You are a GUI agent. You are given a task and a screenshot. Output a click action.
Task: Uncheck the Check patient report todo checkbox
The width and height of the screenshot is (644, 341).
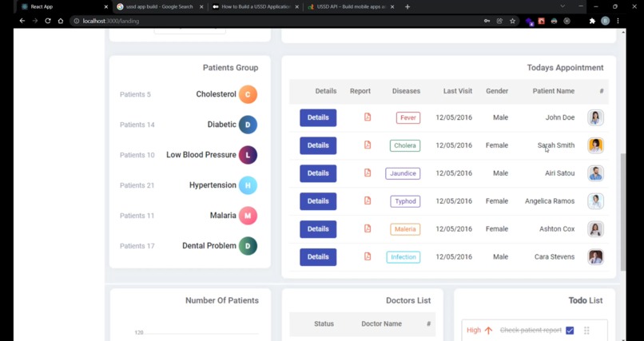(x=570, y=331)
